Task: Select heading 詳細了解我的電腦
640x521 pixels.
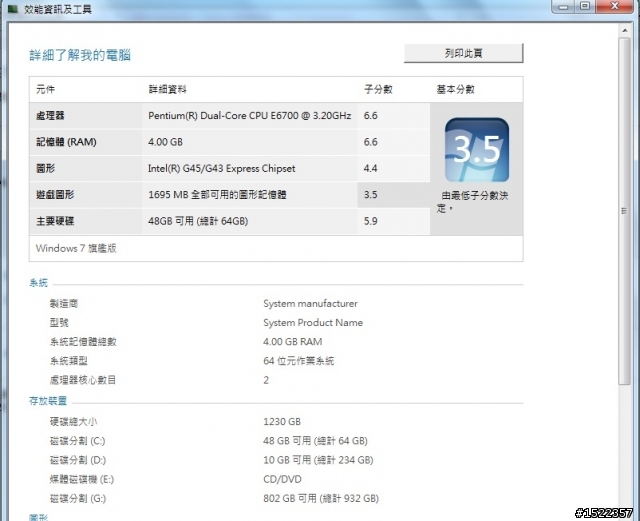Action: 80,55
